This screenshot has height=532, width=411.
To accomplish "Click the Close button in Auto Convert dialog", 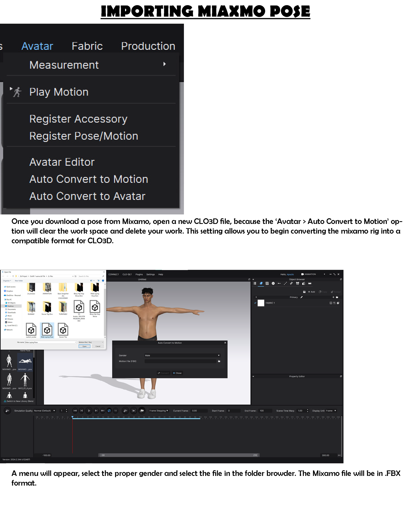I will coord(177,373).
